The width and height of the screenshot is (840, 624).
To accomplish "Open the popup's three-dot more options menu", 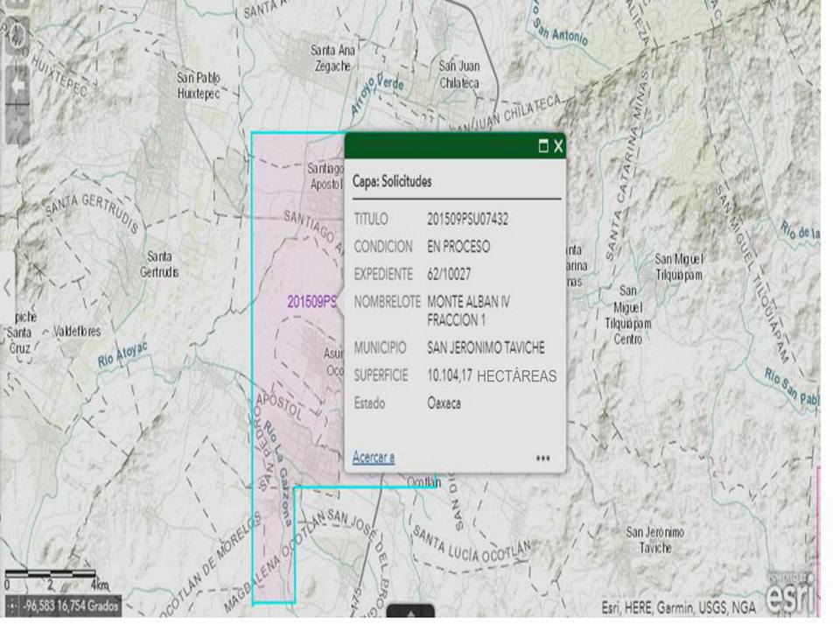I will [x=543, y=458].
